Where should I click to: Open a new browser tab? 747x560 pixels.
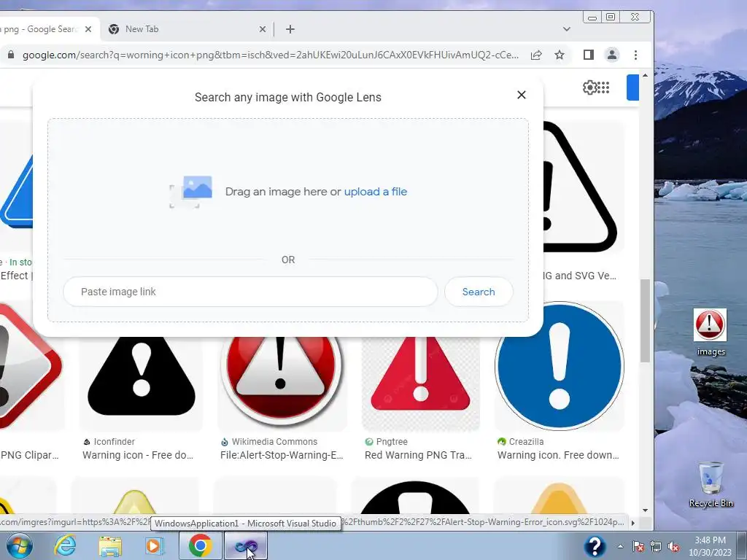click(290, 29)
